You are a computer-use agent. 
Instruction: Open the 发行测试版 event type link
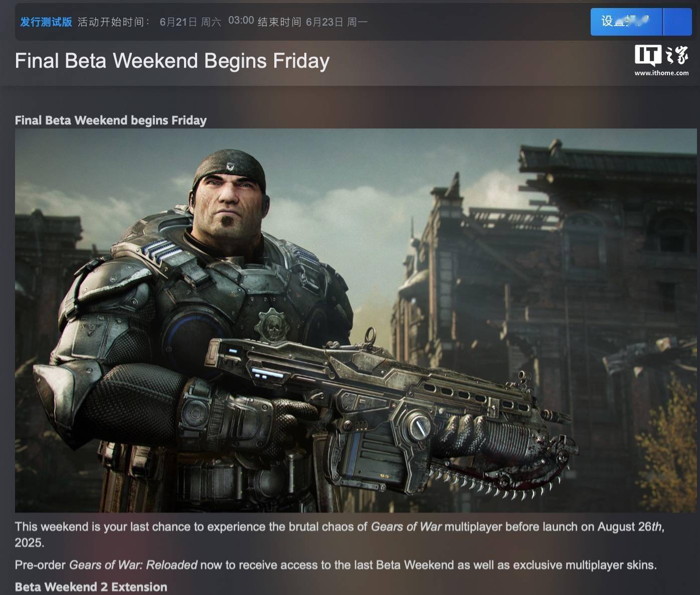pos(46,22)
